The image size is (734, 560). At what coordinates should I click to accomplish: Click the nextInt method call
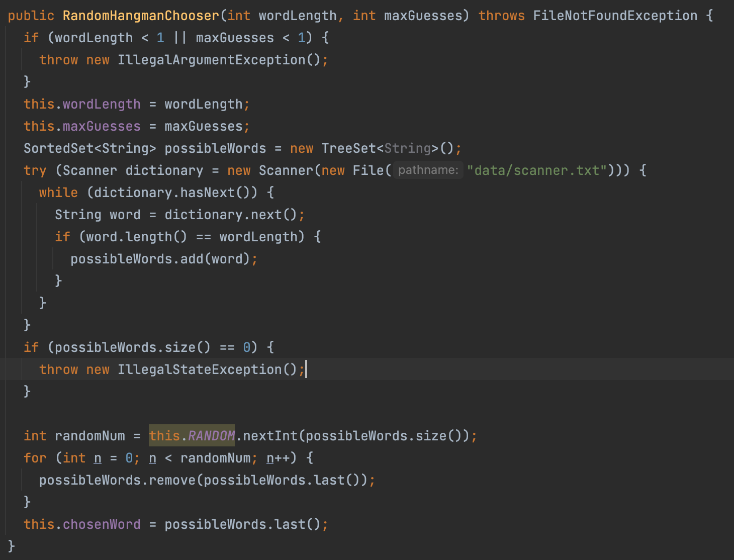click(270, 436)
